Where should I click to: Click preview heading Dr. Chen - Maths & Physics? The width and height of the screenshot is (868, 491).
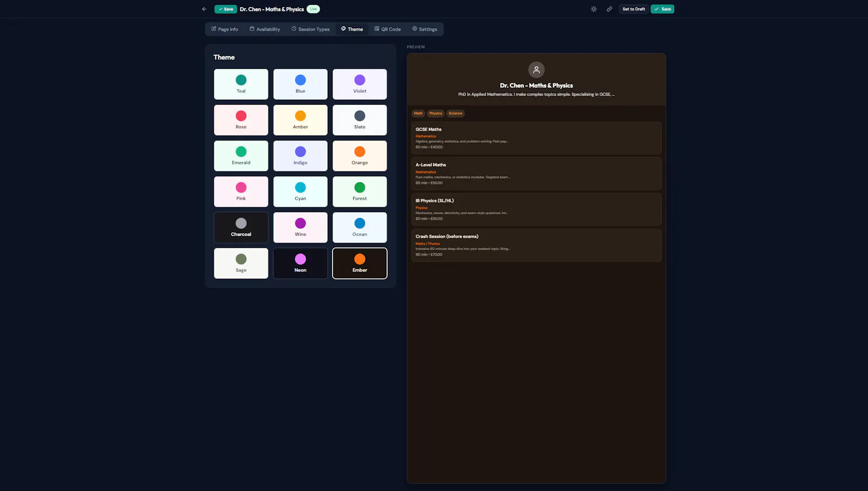536,86
